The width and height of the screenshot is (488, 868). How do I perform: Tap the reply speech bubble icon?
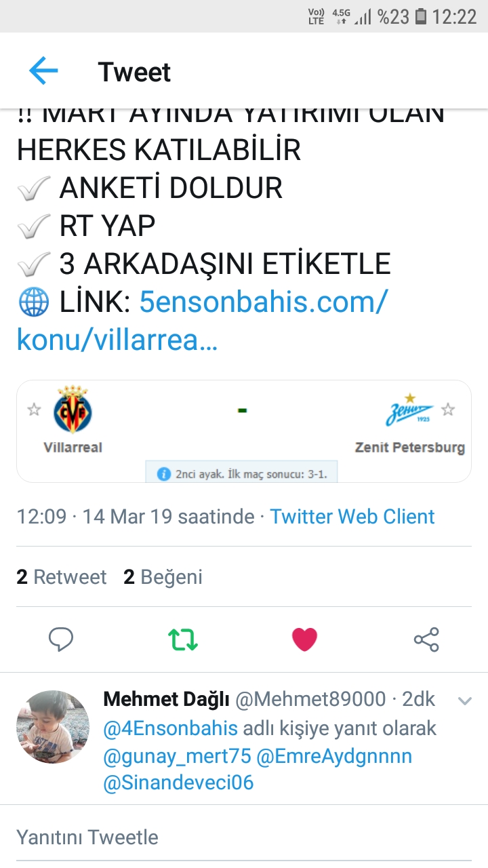click(x=61, y=639)
